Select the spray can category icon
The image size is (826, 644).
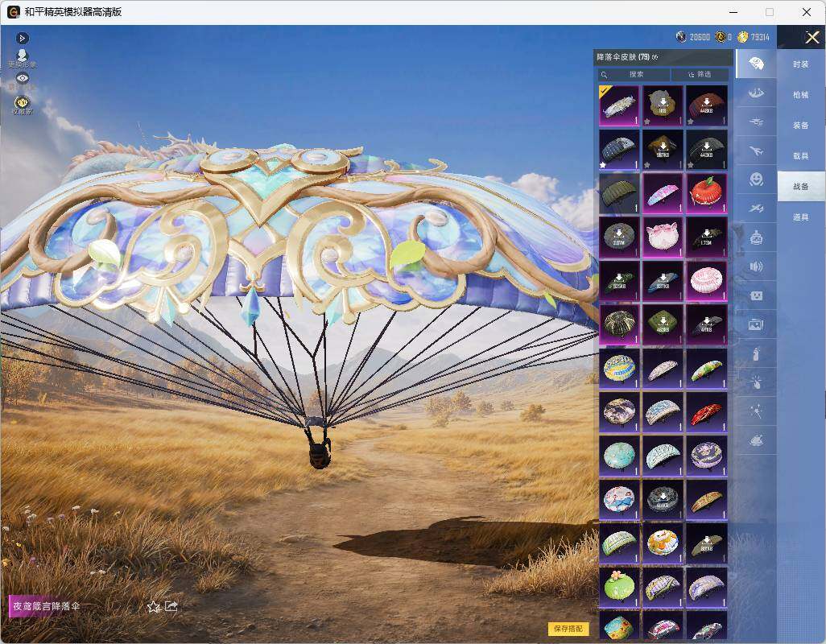click(x=756, y=354)
